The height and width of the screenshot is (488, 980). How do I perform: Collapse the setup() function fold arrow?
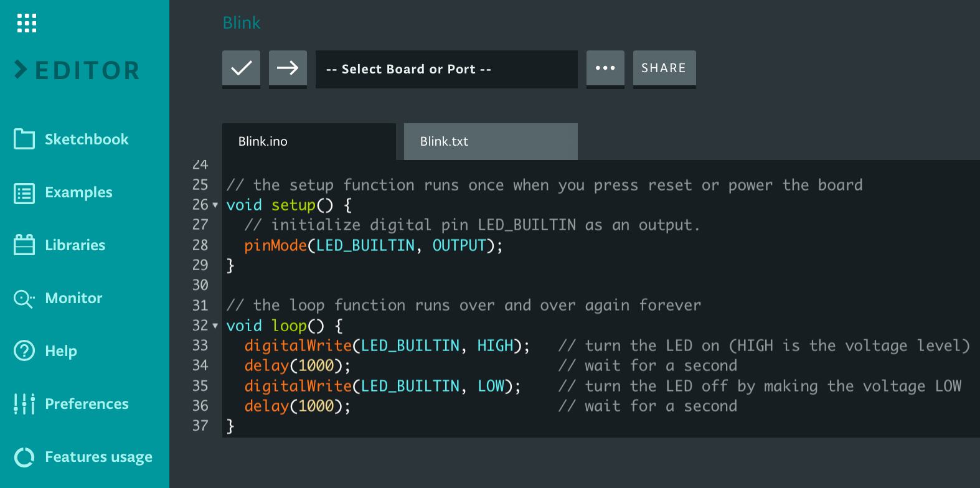[x=215, y=205]
